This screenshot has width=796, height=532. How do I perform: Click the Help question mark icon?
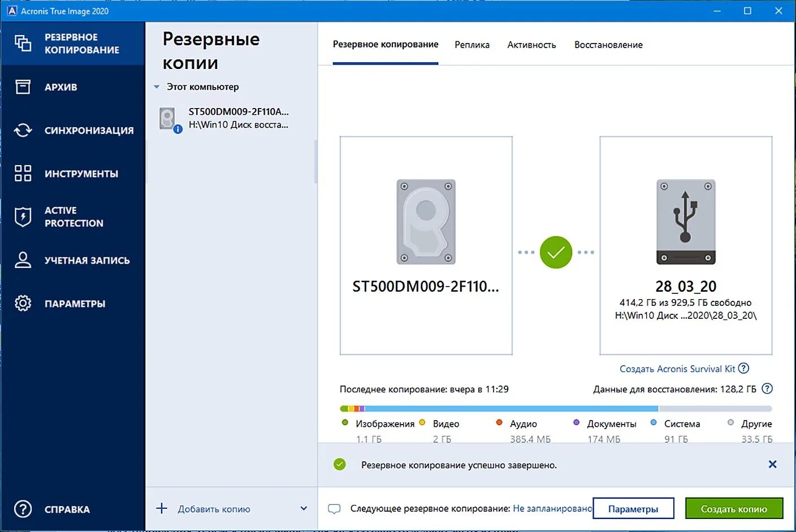click(23, 509)
